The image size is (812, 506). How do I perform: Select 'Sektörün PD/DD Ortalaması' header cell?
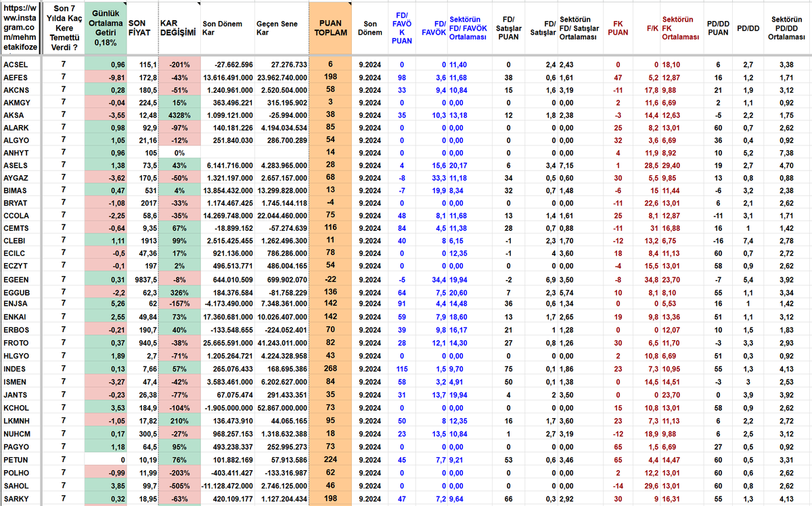(786, 27)
